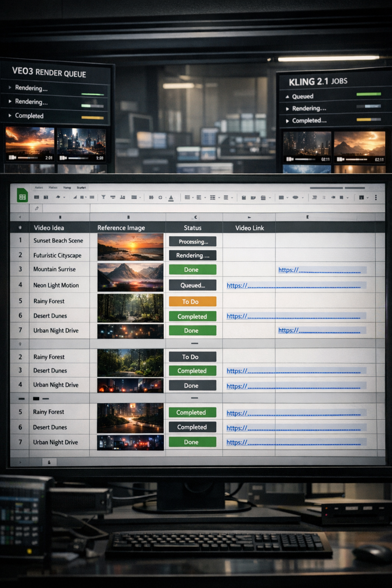Select the Status column header
This screenshot has width=392, height=588.
point(193,228)
